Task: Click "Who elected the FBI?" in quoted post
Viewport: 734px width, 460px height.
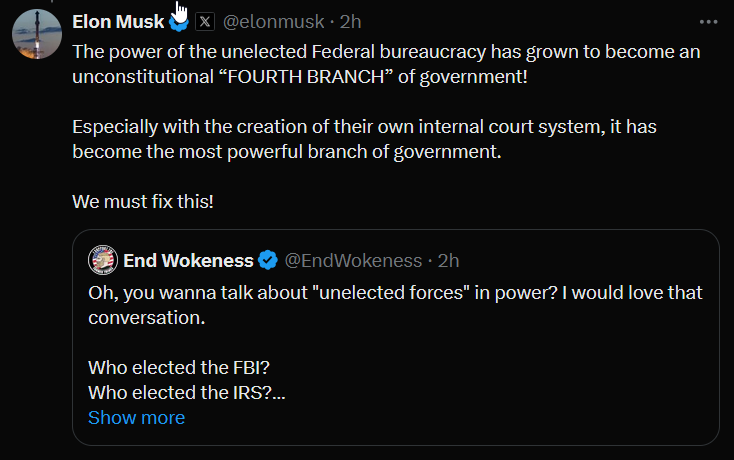Action: [165, 367]
